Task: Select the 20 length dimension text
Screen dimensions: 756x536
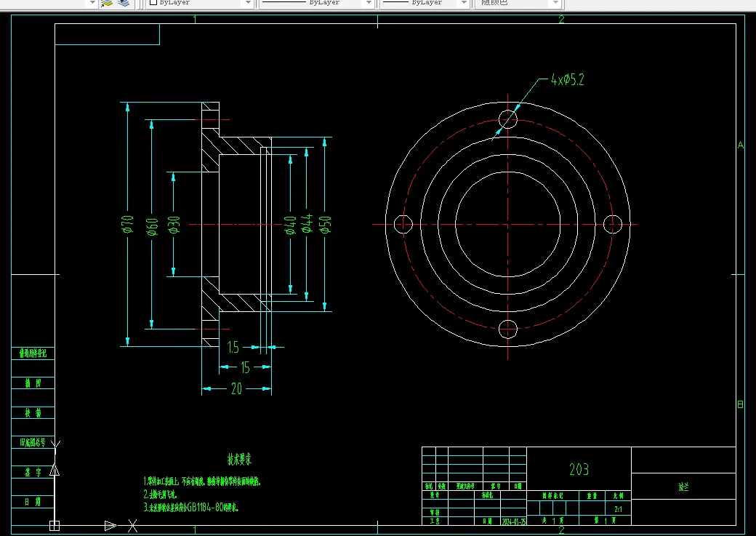Action: click(x=236, y=388)
